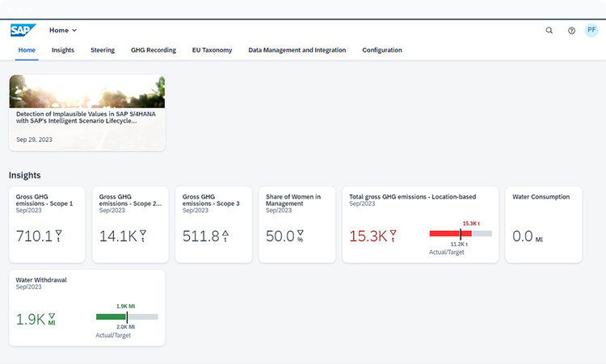Open the Share of Women in Management tile
Viewport: 606px width, 364px height.
pos(297,224)
